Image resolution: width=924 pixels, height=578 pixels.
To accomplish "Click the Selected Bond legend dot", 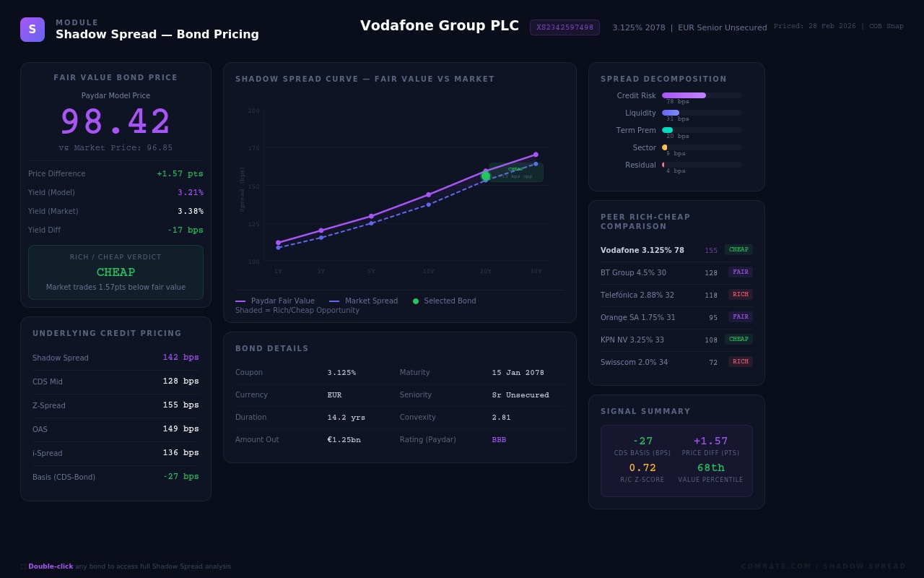I will [416, 301].
